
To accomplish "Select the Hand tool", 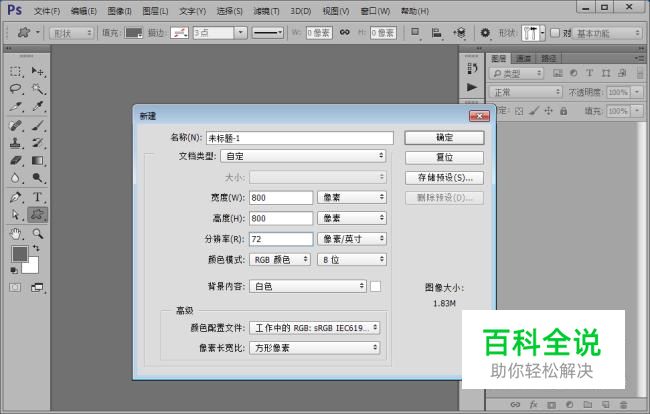I will [16, 234].
